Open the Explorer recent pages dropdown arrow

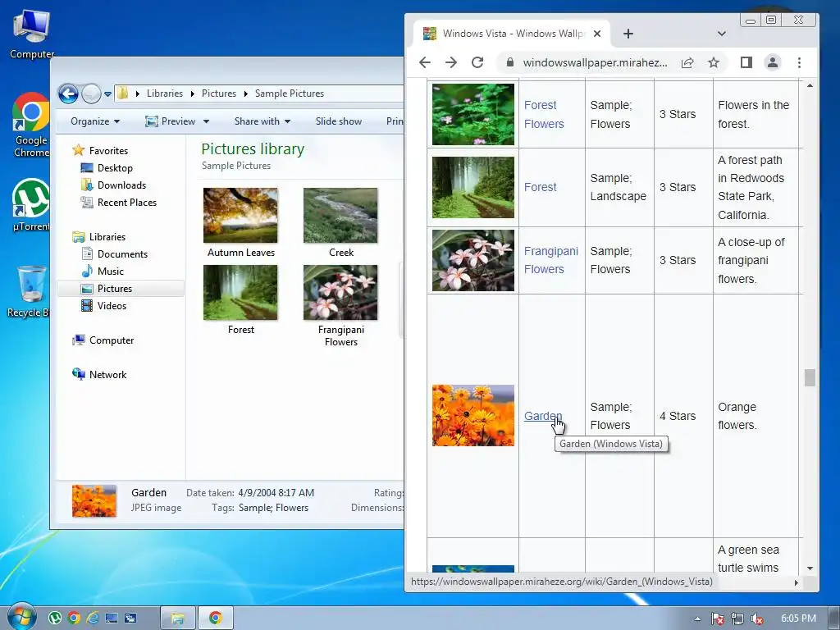(107, 94)
